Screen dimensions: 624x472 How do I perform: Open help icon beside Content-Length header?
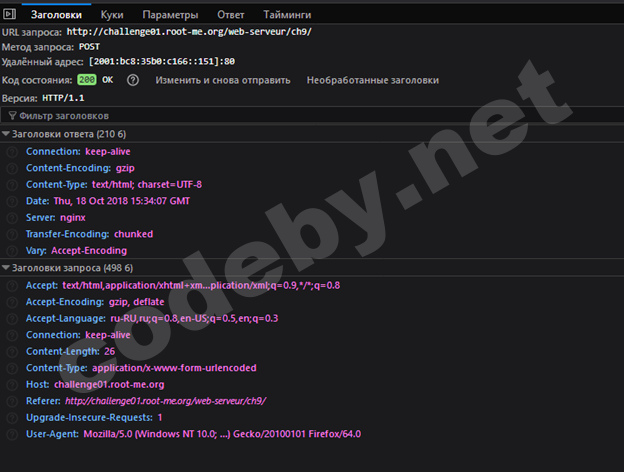click(x=12, y=352)
